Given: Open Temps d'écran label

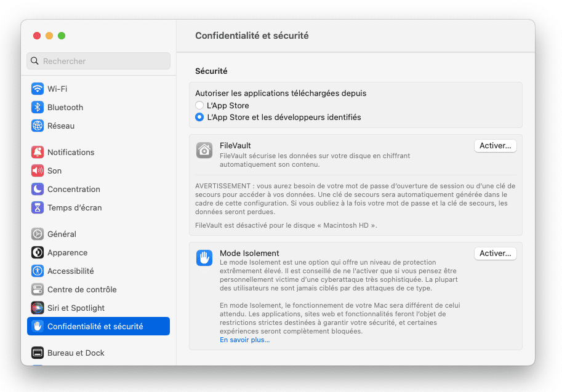Looking at the screenshot, I should (74, 207).
